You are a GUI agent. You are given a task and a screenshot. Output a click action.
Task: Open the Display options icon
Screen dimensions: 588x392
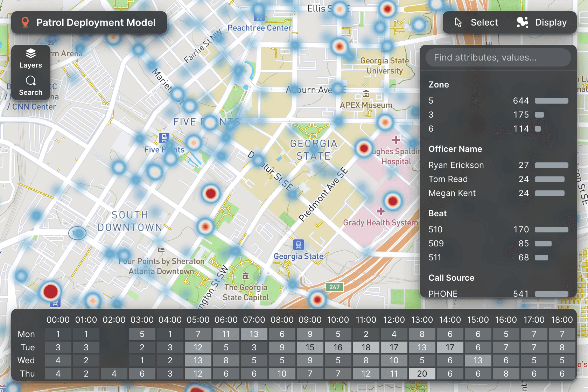click(x=522, y=22)
